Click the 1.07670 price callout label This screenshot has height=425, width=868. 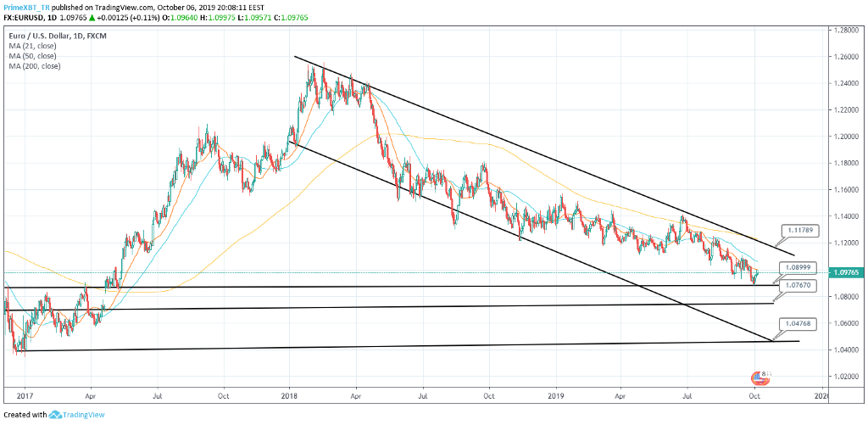[x=797, y=286]
